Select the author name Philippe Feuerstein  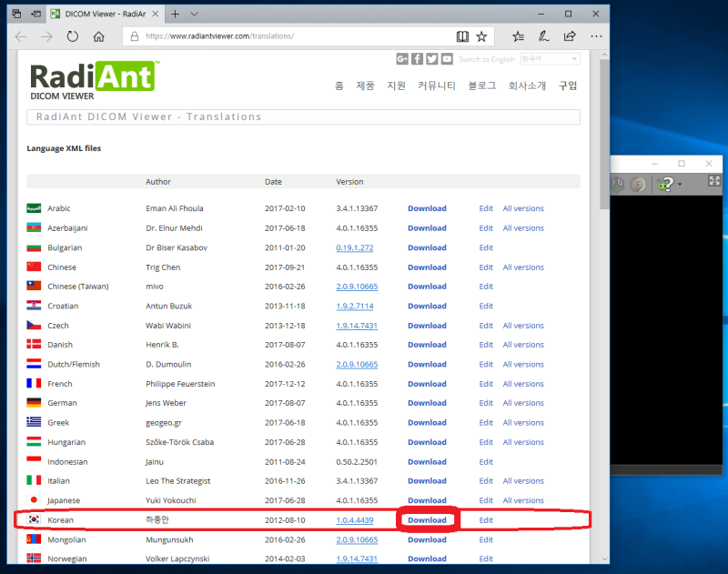[x=180, y=384]
